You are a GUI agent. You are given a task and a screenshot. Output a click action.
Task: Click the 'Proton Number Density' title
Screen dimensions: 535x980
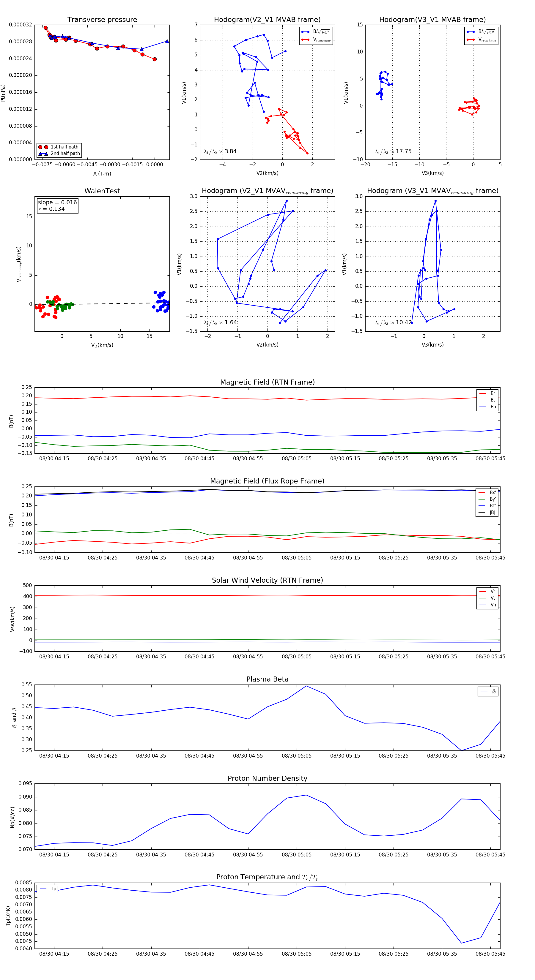coord(267,778)
